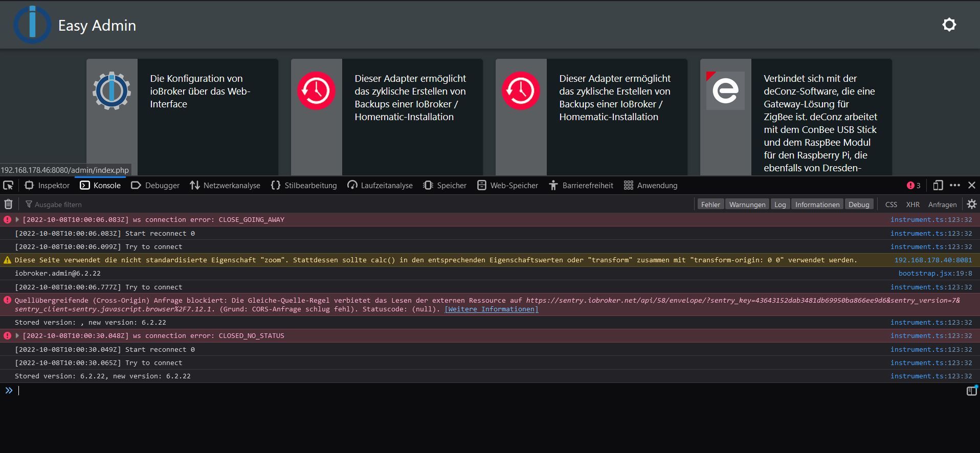Open the Speicher tab
Image resolution: width=980 pixels, height=453 pixels.
(445, 186)
